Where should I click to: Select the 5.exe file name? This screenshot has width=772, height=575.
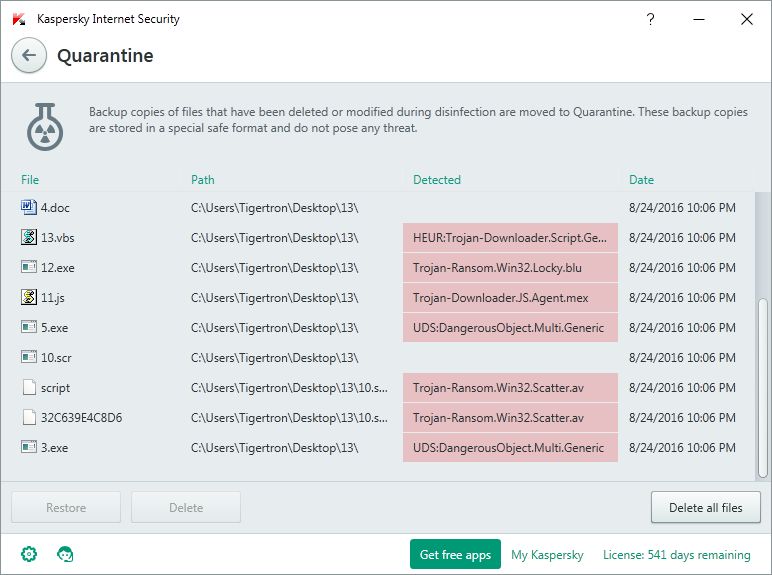[55, 328]
